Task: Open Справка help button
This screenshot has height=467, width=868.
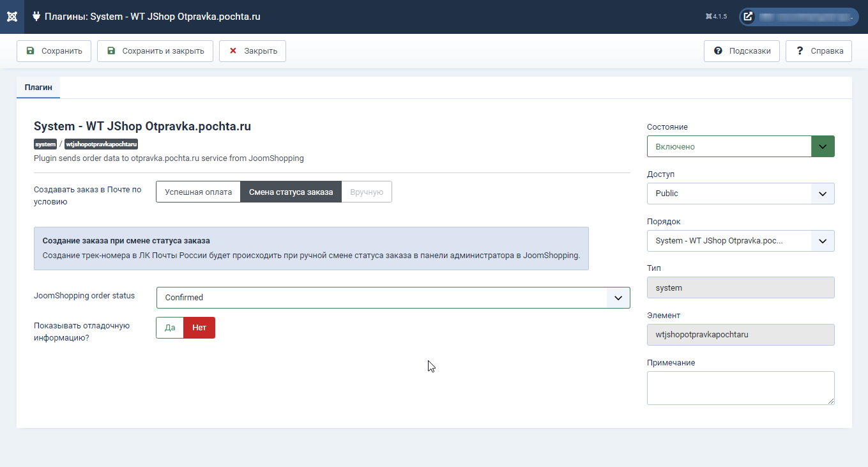Action: [x=818, y=51]
